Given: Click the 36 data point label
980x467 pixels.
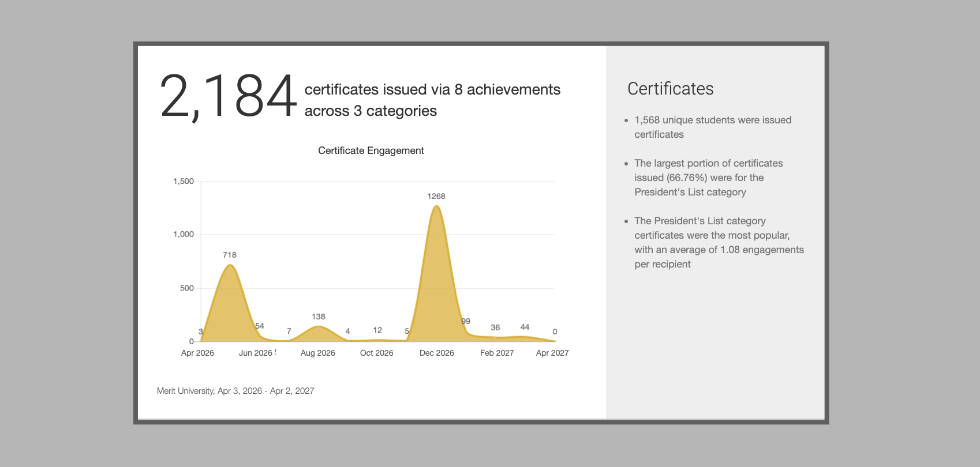Looking at the screenshot, I should tap(495, 327).
